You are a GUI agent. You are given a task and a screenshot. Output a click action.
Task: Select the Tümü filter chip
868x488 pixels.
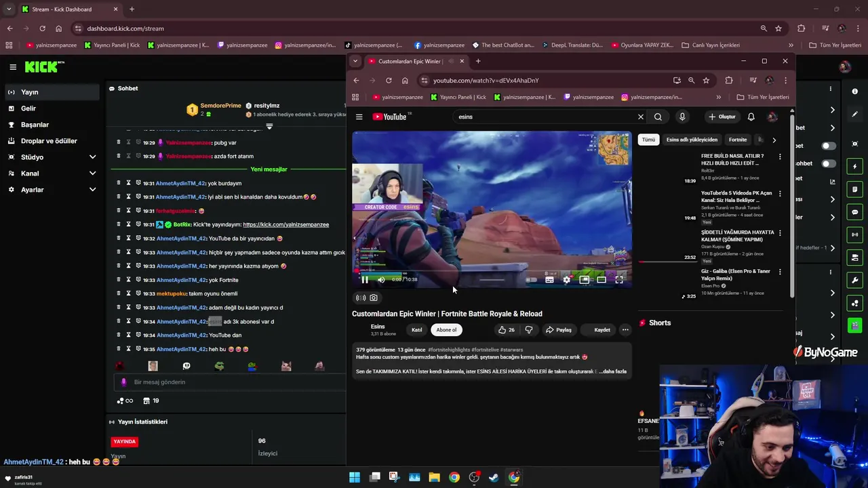pos(648,140)
